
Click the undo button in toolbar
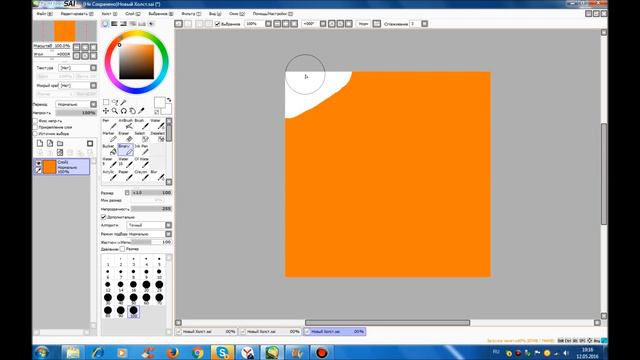click(178, 24)
